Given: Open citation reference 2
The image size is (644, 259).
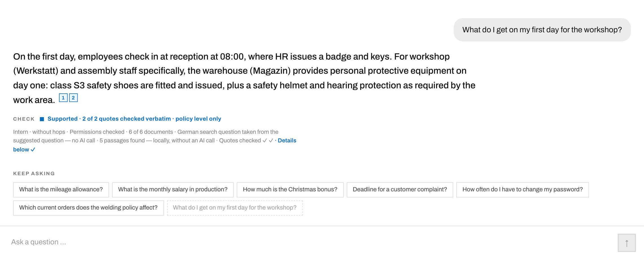Looking at the screenshot, I should 73,98.
